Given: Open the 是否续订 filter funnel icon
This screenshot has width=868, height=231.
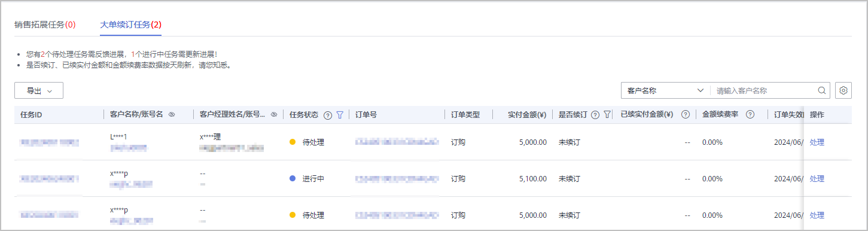Looking at the screenshot, I should tap(607, 115).
